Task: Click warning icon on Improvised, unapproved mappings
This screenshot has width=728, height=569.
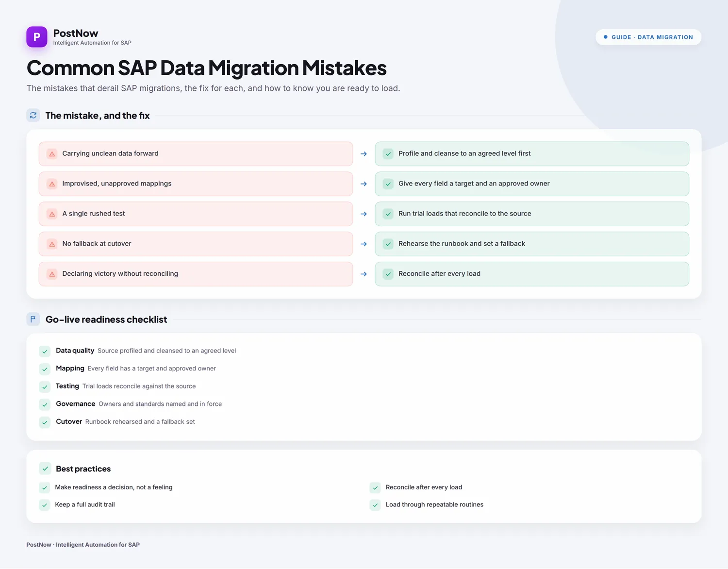Action: click(x=52, y=184)
